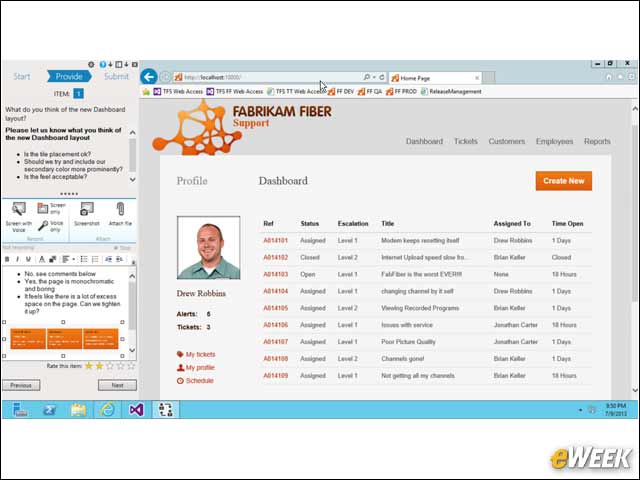Open the My profile link
This screenshot has height=480, width=640.
[x=196, y=367]
